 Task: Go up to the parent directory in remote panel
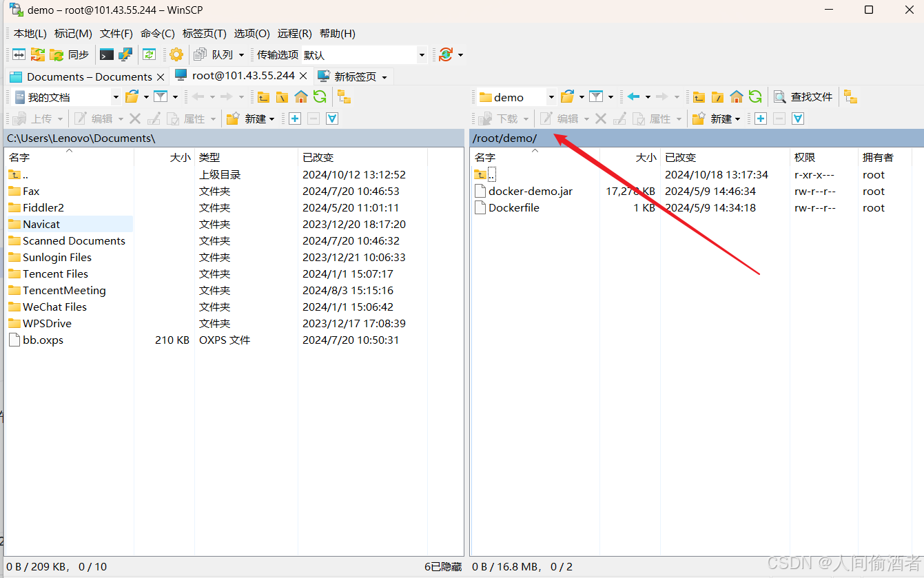coord(700,97)
